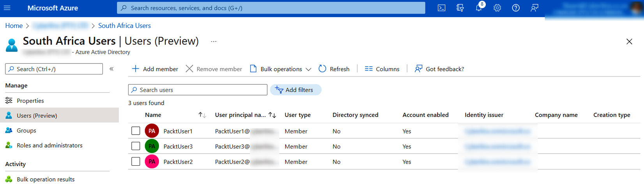Focus the left menu Search (Ctrl+/) box
This screenshot has height=184, width=644.
(x=54, y=69)
